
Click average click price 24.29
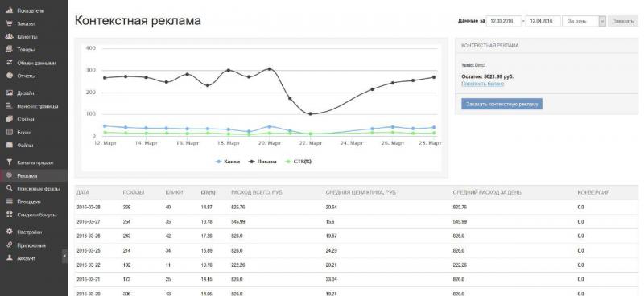coord(331,250)
